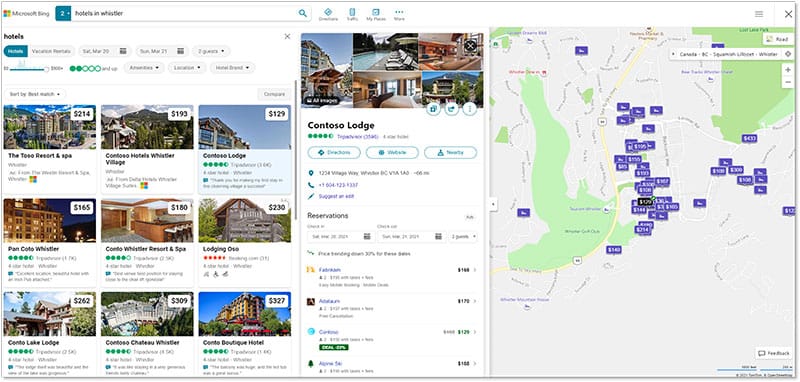Open Reservations check-out calendar icon
Image resolution: width=800 pixels, height=382 pixels.
[438, 237]
